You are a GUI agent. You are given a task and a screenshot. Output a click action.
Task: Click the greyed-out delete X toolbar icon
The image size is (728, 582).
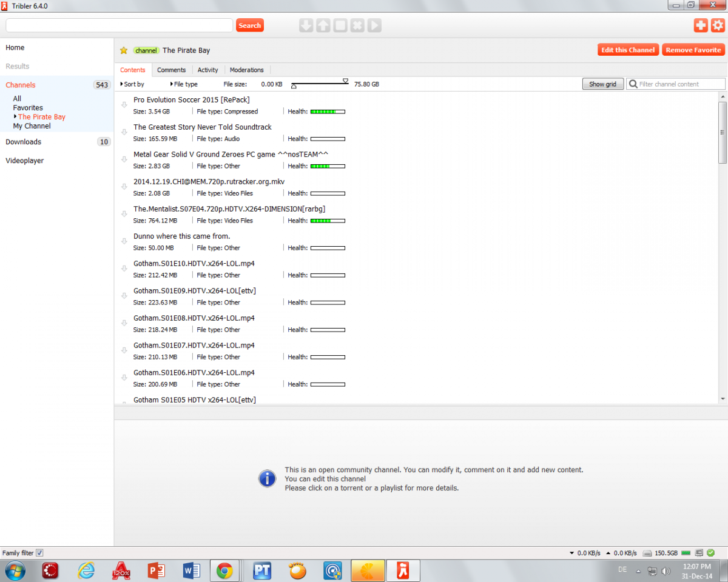357,25
